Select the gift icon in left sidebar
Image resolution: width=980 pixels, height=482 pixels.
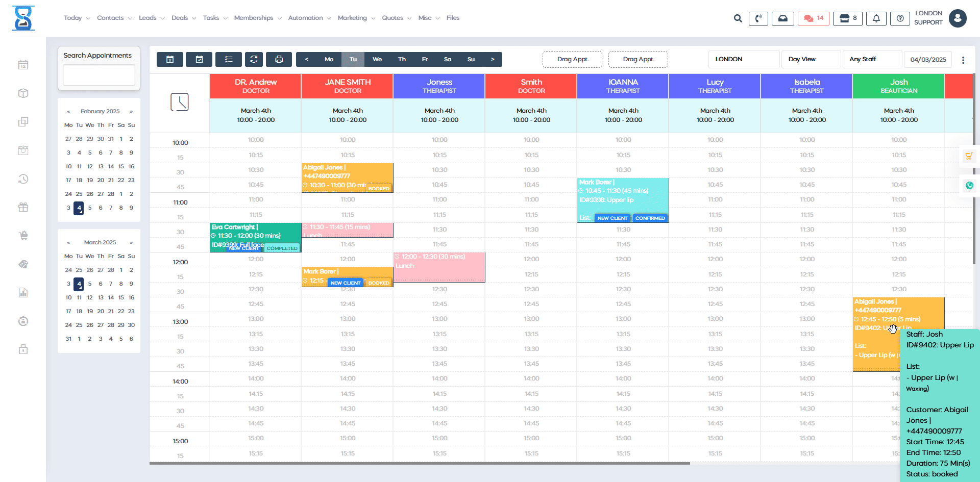23,207
